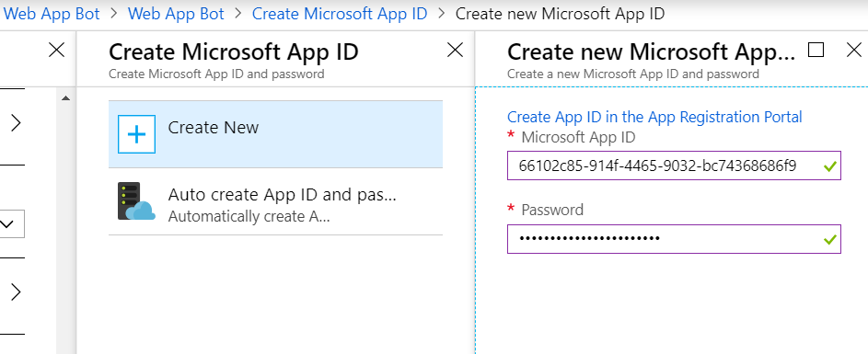Screen dimensions: 868x354
Task: Click green checkmark in Password field
Action: (x=829, y=239)
